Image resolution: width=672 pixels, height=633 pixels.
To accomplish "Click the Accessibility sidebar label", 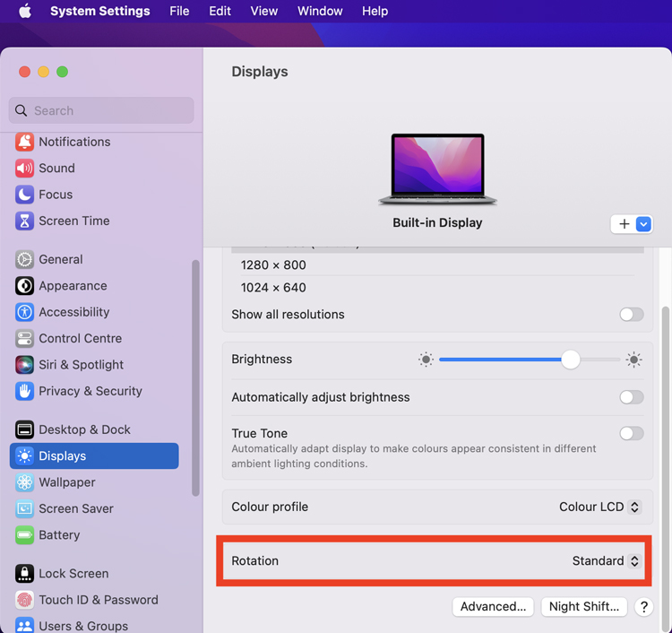I will tap(74, 312).
